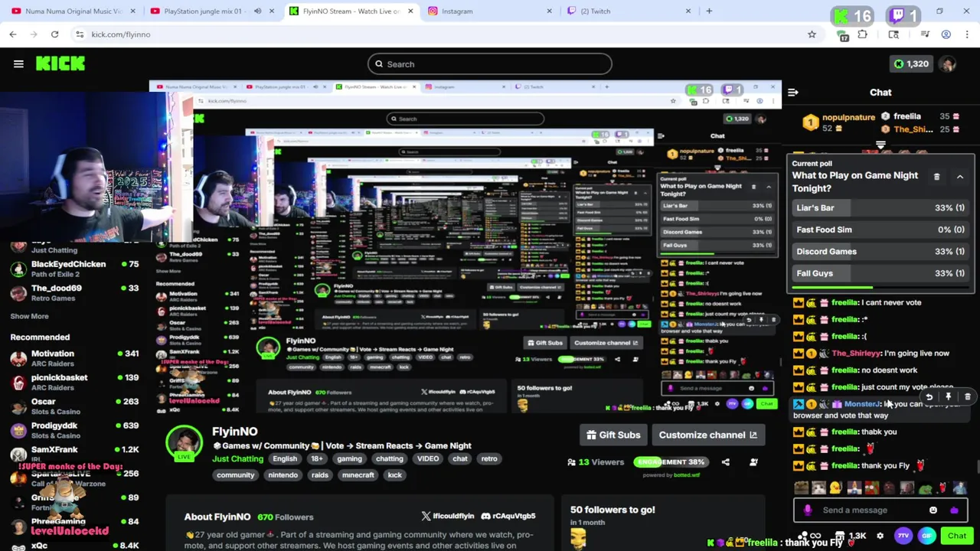
Task: Collapse the chat panel arrow icon
Action: (x=793, y=93)
